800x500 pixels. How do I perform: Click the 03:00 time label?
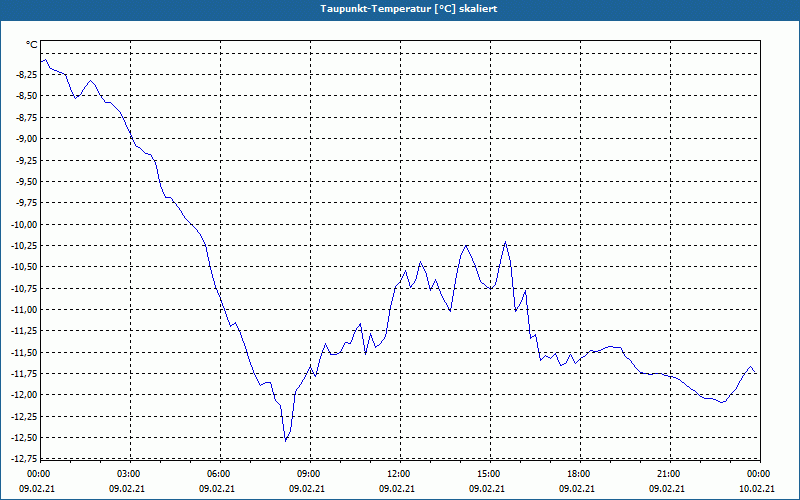coord(131,474)
